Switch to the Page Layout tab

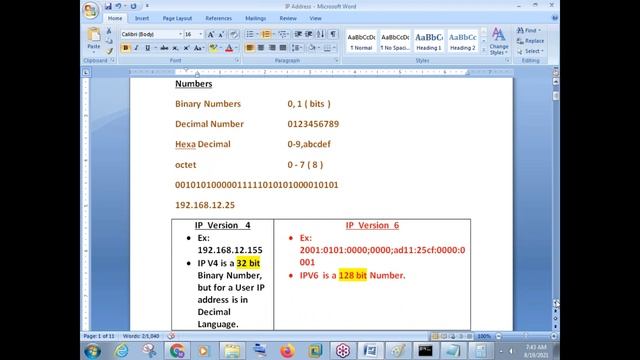(x=177, y=18)
